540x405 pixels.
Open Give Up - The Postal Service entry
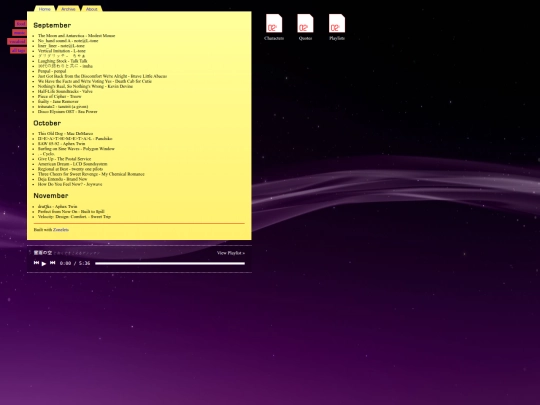(x=64, y=159)
